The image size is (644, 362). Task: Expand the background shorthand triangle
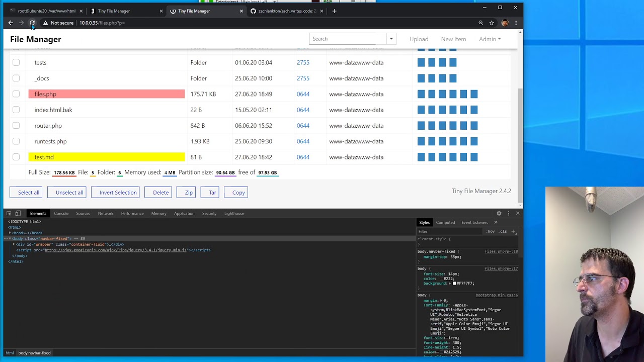click(451, 283)
